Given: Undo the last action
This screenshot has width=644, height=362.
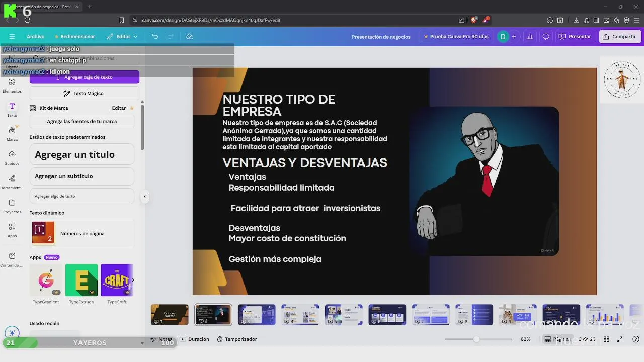Looking at the screenshot, I should click(155, 37).
